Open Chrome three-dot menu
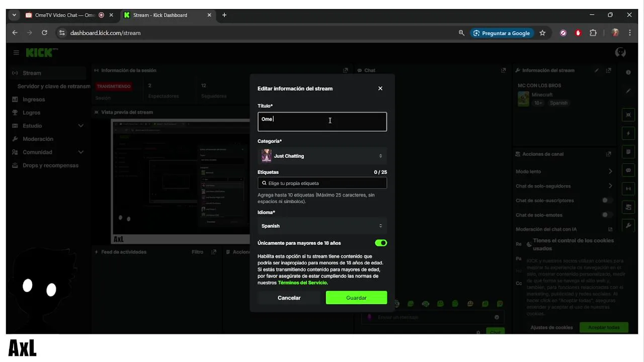The width and height of the screenshot is (644, 362). point(630,33)
